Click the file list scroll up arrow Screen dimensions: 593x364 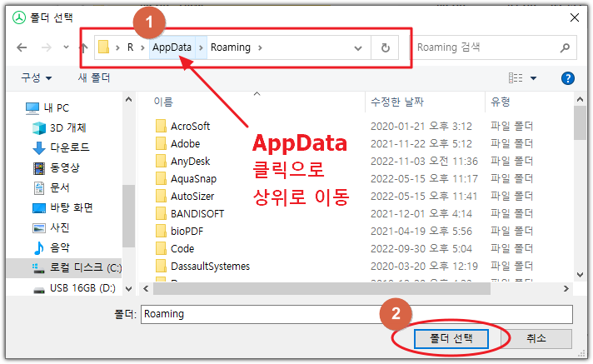pyautogui.click(x=581, y=99)
